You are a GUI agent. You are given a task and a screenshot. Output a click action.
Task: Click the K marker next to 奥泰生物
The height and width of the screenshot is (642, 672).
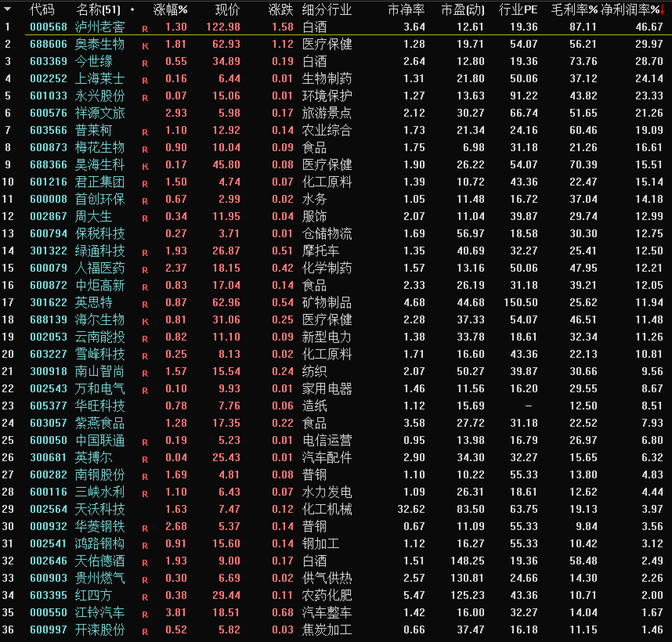tap(145, 46)
